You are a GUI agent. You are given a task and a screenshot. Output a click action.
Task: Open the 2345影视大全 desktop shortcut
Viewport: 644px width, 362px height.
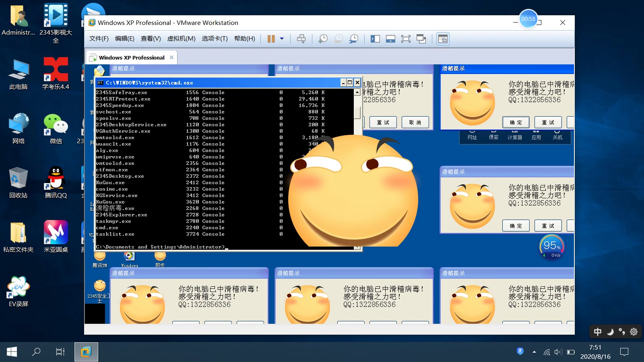pyautogui.click(x=56, y=23)
